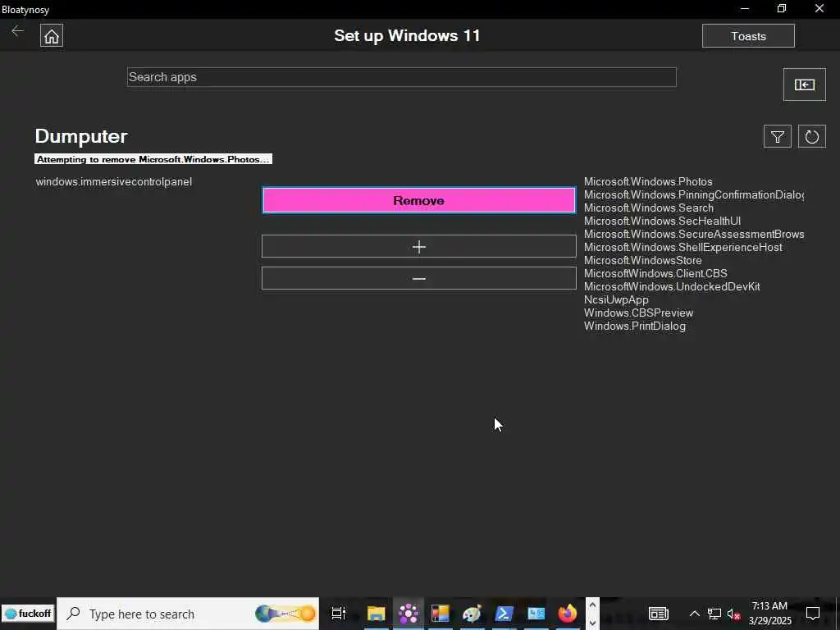Open the colorful tiles taskbar app
The height and width of the screenshot is (630, 840).
tap(440, 614)
